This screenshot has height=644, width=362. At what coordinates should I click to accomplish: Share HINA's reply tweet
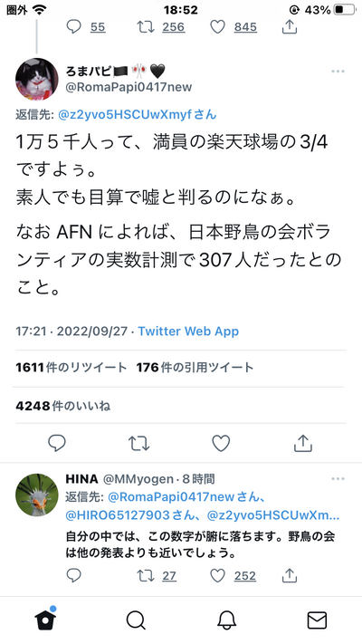[x=290, y=575]
